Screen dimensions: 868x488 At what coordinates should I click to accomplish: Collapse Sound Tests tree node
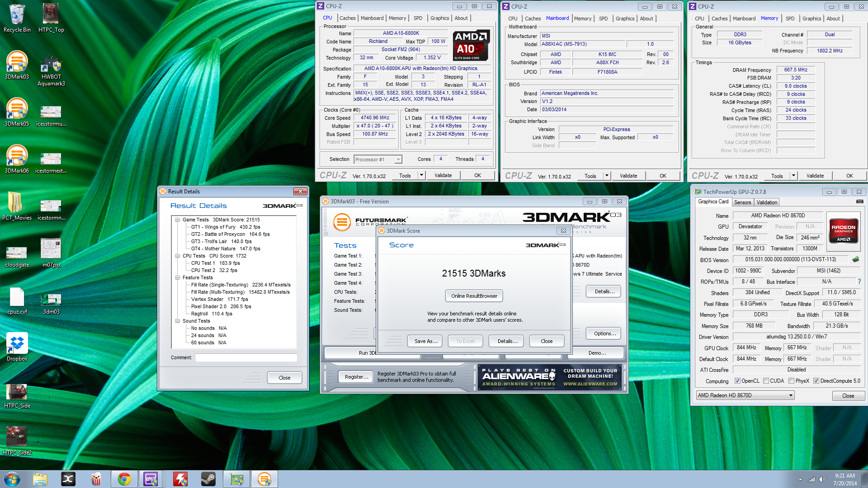pyautogui.click(x=178, y=321)
